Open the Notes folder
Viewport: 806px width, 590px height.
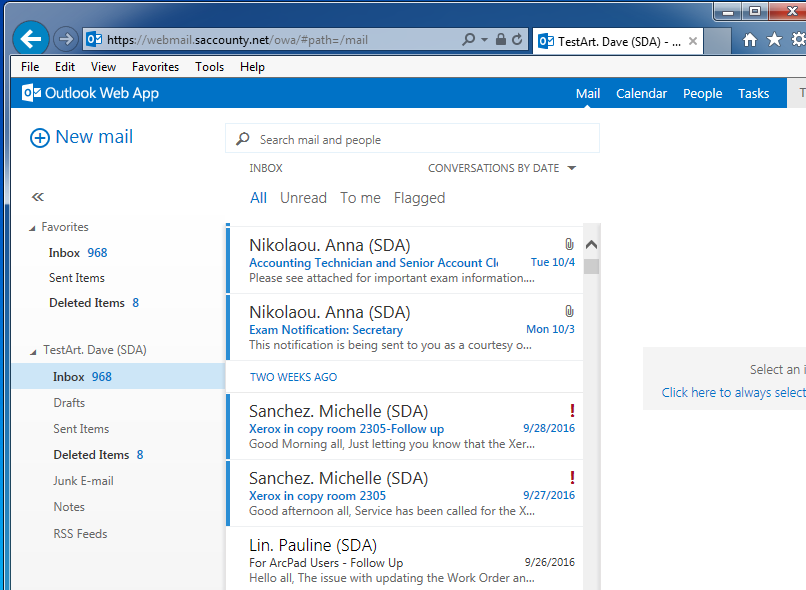click(69, 507)
